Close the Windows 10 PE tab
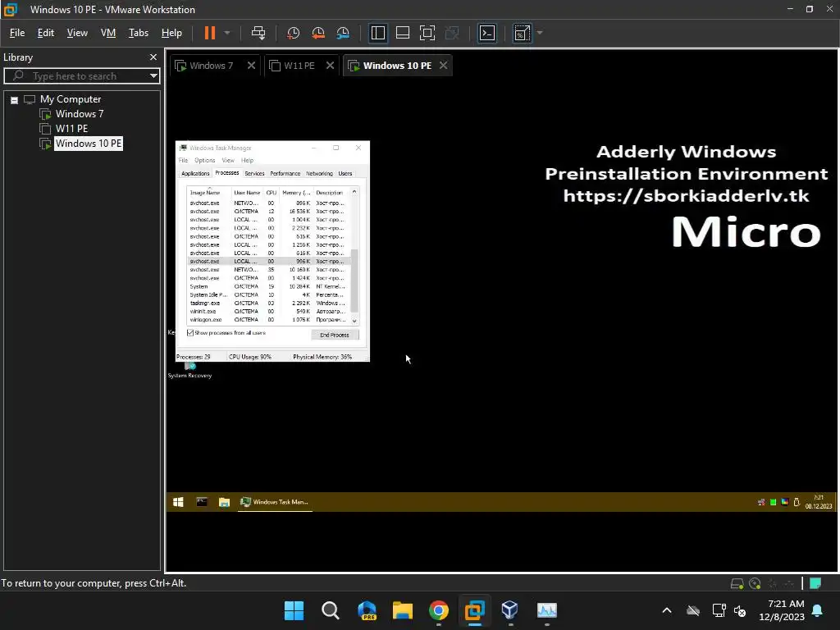 click(x=443, y=66)
